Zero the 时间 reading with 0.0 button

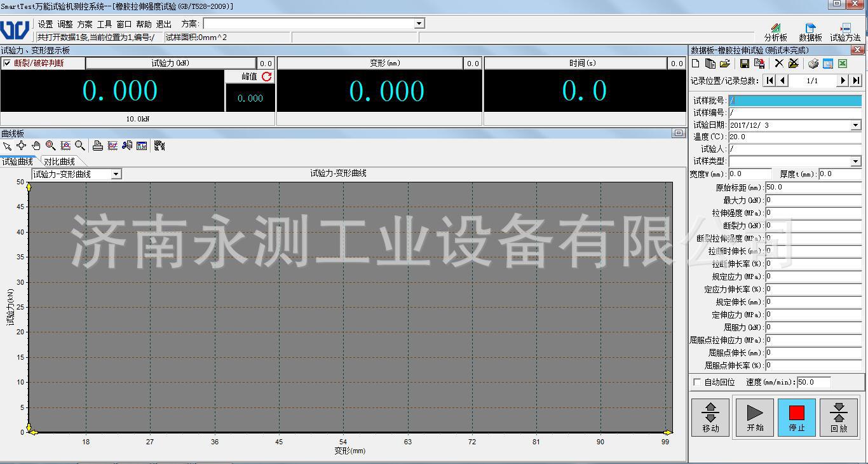[677, 64]
